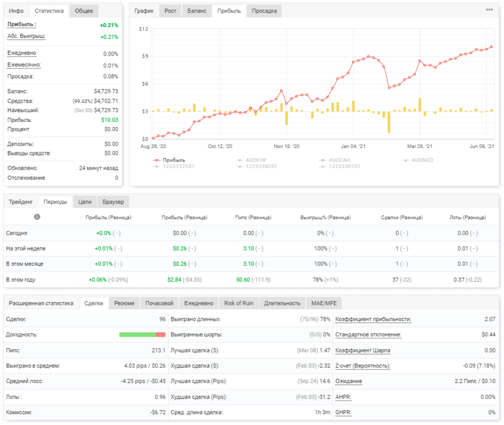Click the last data point on profit line

click(491, 47)
